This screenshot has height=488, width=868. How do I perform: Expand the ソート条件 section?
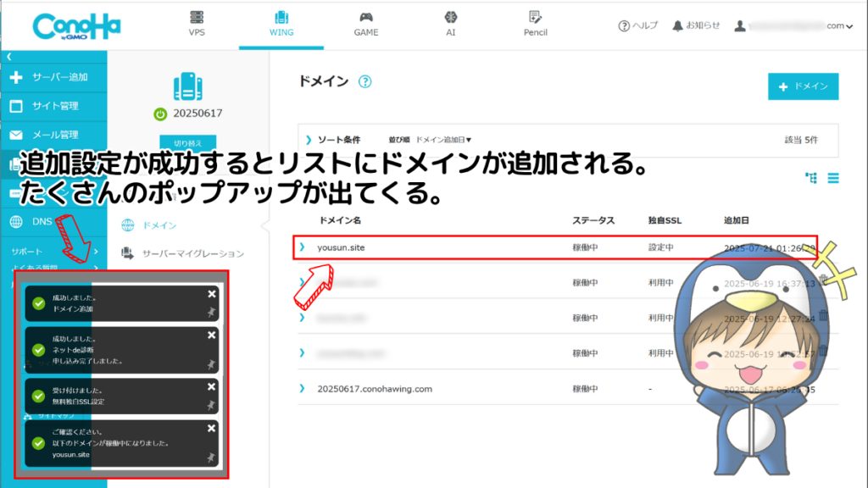(332, 140)
